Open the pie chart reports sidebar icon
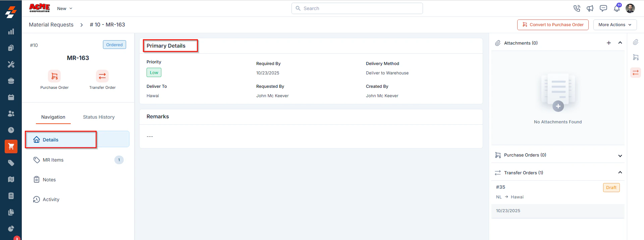 [11, 229]
